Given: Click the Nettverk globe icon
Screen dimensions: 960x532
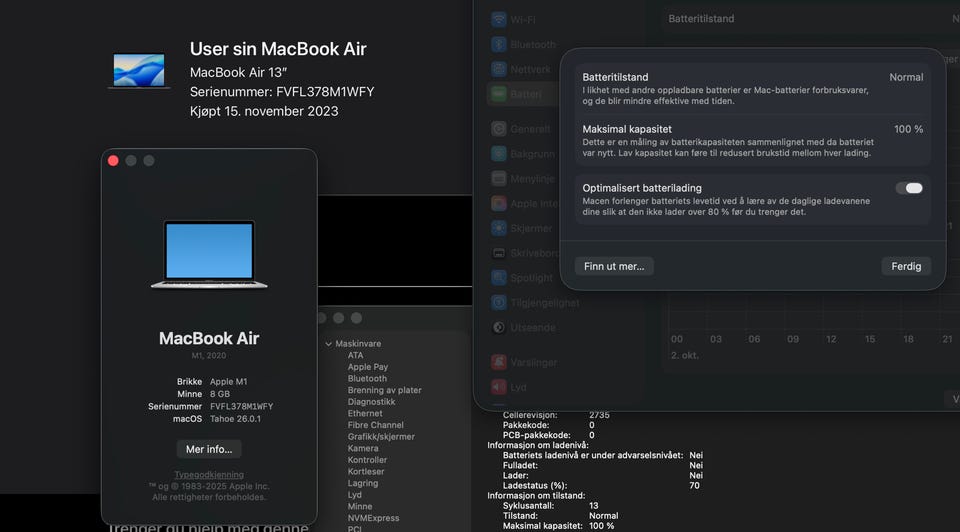Looking at the screenshot, I should (x=499, y=69).
